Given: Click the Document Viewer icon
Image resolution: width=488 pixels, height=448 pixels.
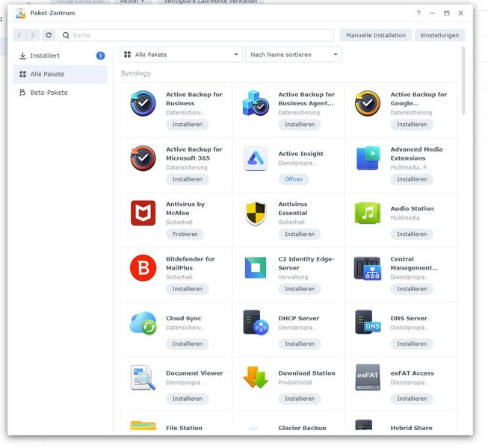Looking at the screenshot, I should coord(143,377).
